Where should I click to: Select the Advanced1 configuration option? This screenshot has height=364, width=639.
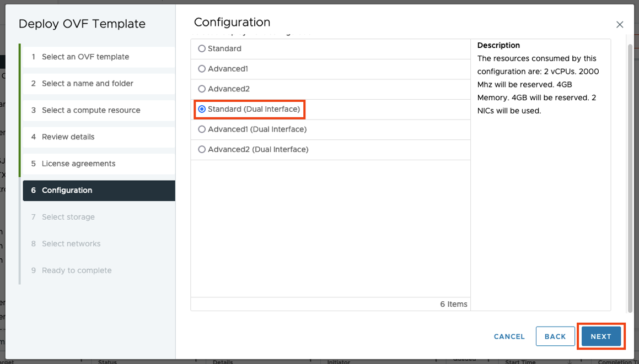click(x=201, y=69)
